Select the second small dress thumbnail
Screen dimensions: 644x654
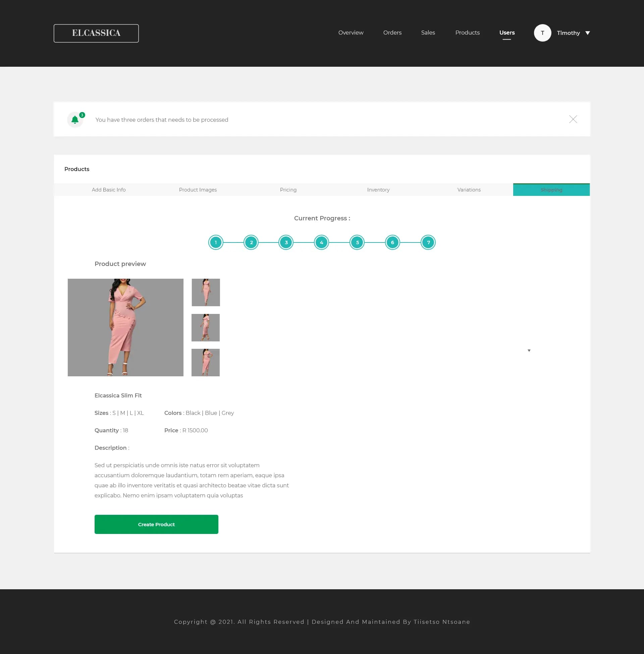tap(205, 327)
